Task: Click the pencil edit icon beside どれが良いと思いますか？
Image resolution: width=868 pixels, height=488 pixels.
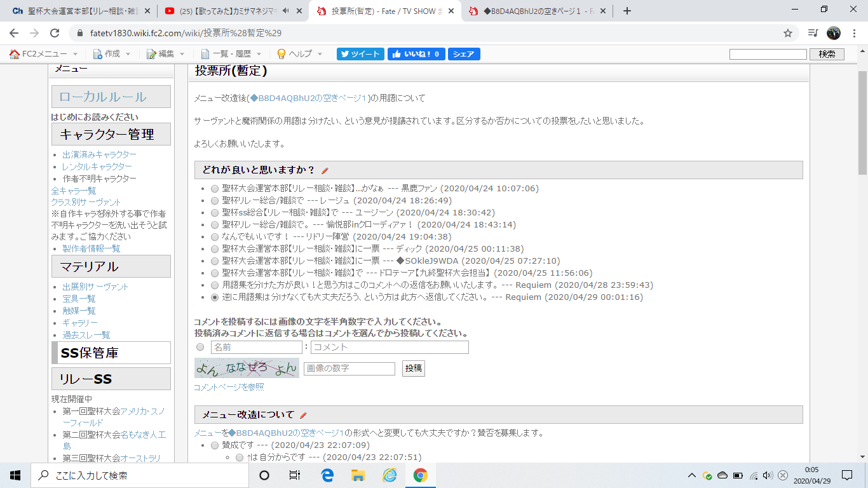Action: click(325, 170)
